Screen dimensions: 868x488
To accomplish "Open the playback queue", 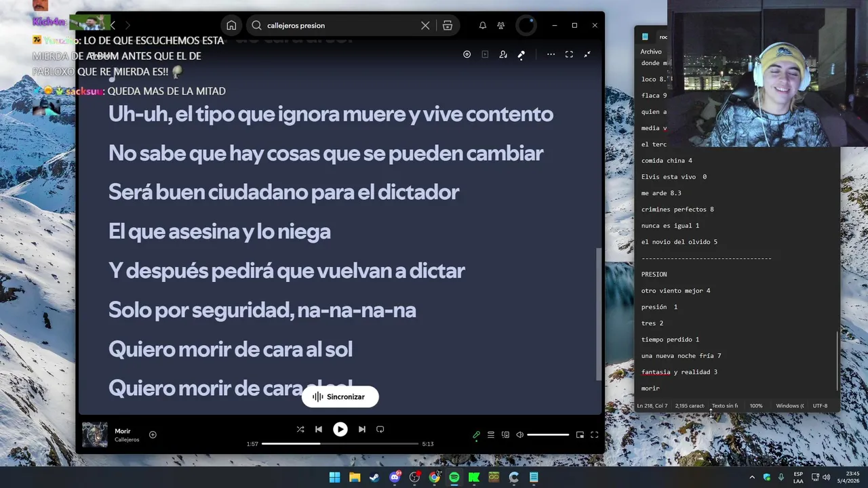I will click(x=491, y=435).
